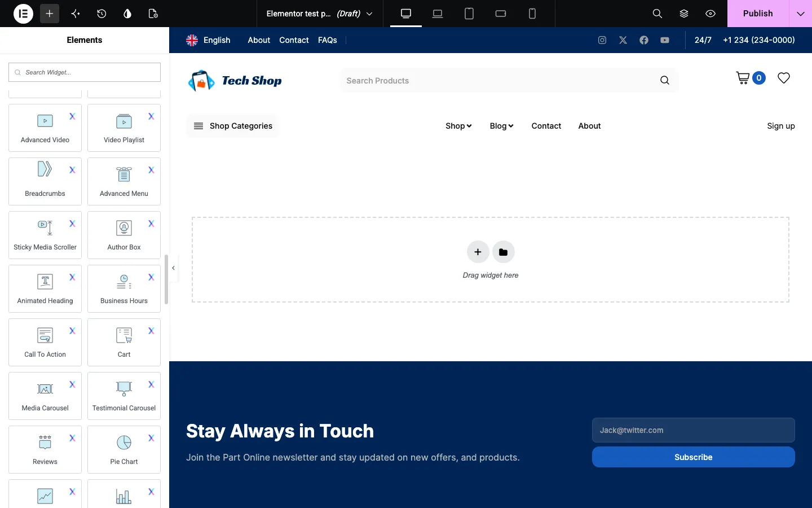Collapse the Elements panel arrow
812x508 pixels.
[173, 268]
